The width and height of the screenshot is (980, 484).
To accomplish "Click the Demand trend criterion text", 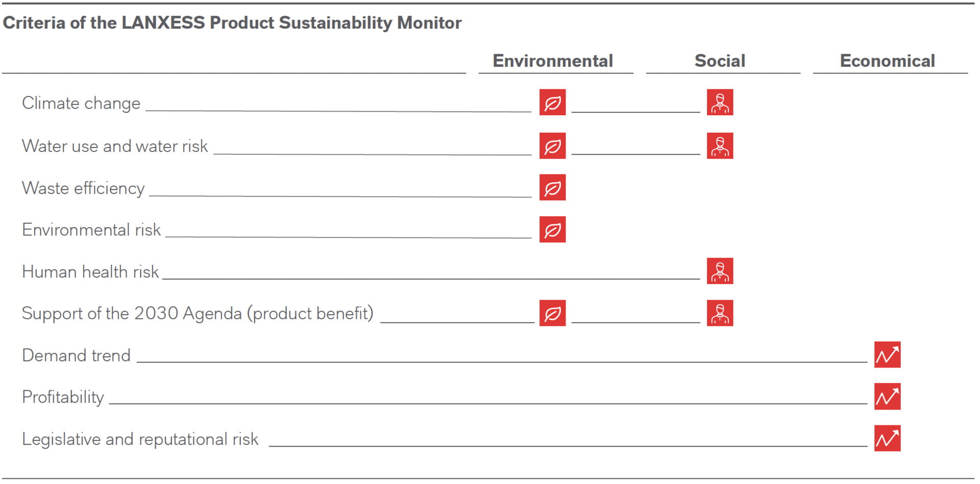I will click(77, 355).
